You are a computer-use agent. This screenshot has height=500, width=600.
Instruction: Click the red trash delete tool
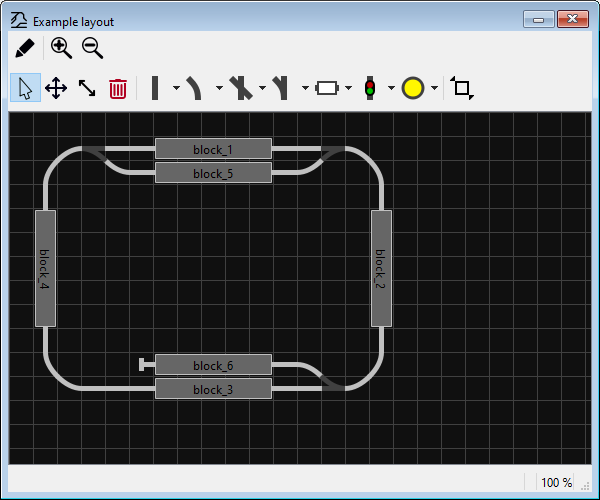[x=118, y=88]
